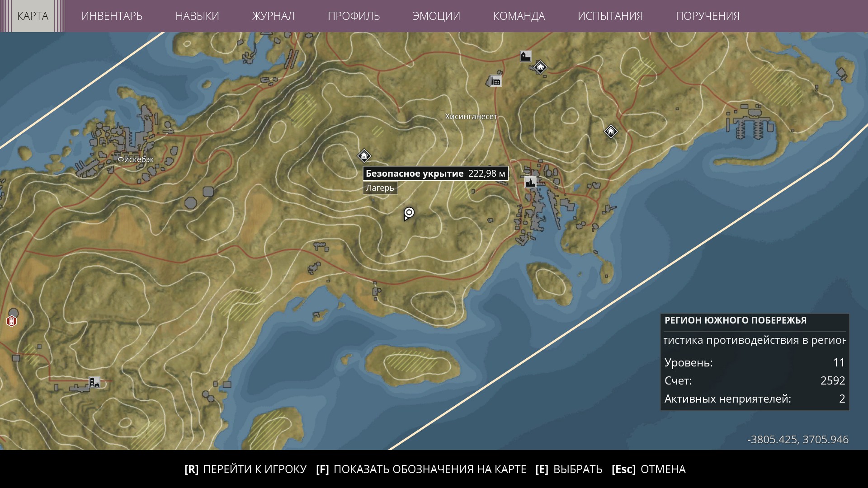Image resolution: width=868 pixels, height=488 pixels.
Task: Click the scrolling region resistance statistics line
Action: 755,340
